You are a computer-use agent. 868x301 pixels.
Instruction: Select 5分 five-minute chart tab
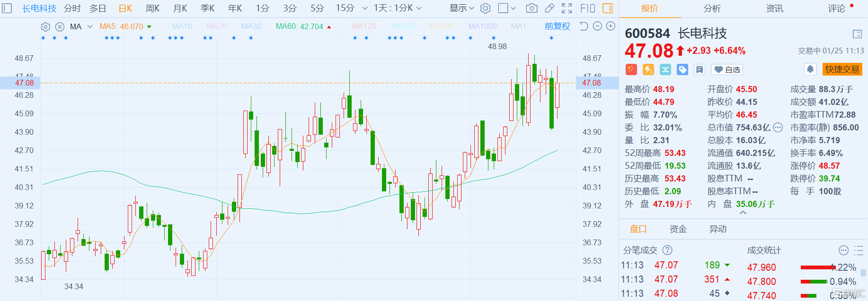[317, 8]
